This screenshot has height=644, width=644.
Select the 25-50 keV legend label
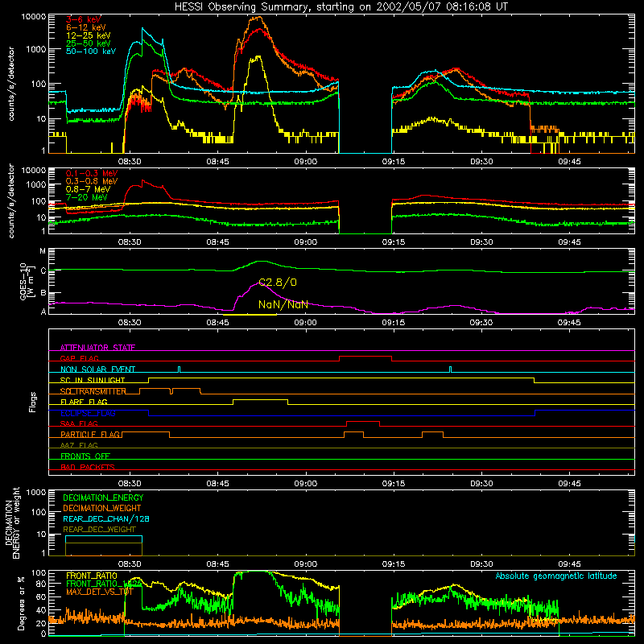(89, 43)
